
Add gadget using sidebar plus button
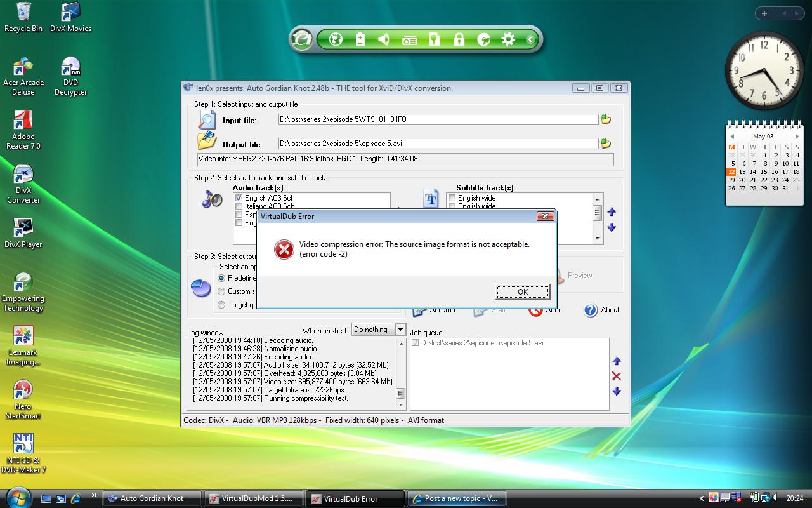click(x=764, y=13)
